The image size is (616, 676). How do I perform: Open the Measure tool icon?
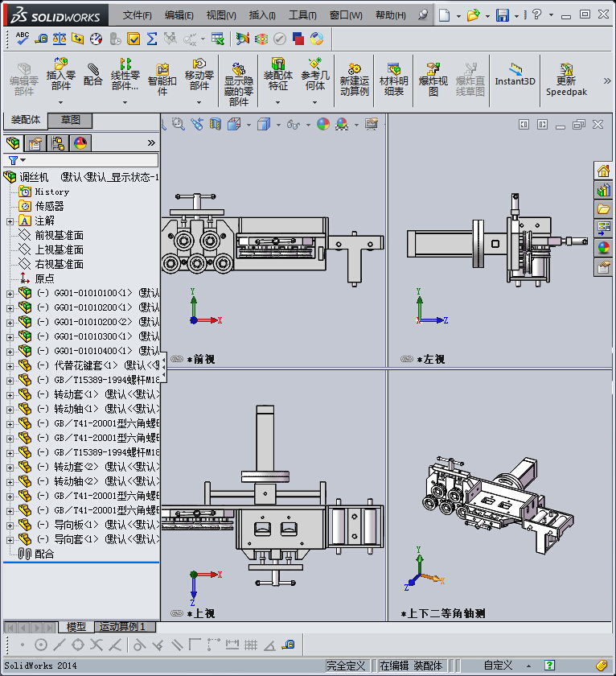[x=41, y=39]
